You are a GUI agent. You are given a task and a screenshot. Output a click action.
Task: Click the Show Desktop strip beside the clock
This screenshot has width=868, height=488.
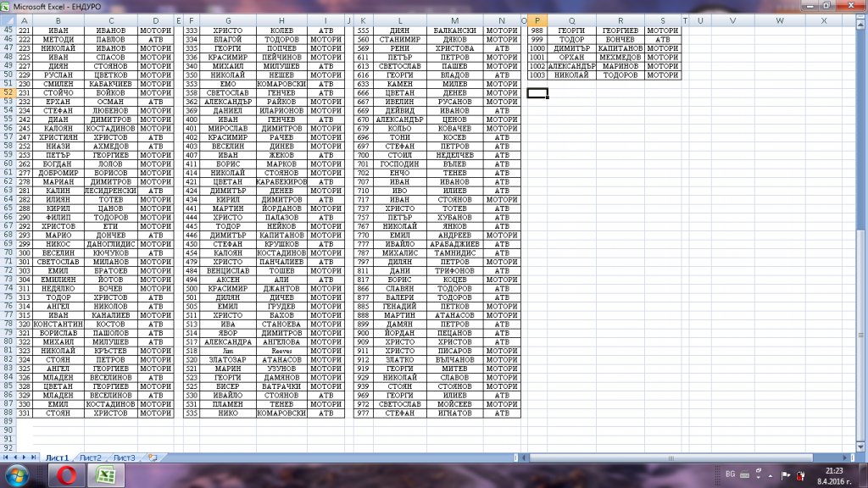coord(864,476)
